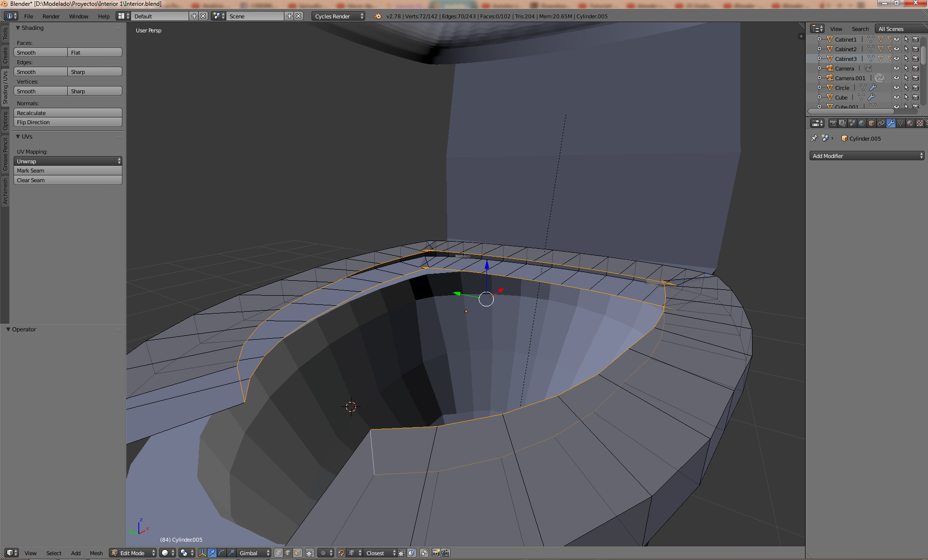This screenshot has height=560, width=928.
Task: Click Recalculate normals button
Action: pos(68,113)
